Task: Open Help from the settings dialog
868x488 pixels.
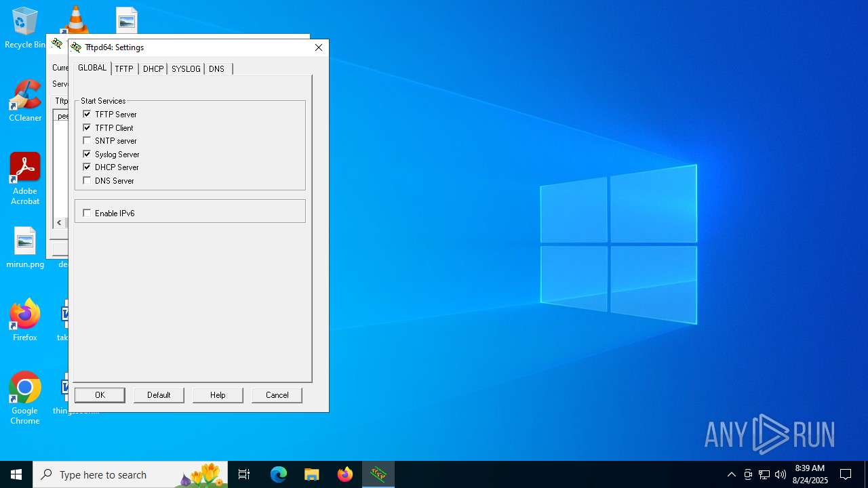Action: (218, 395)
